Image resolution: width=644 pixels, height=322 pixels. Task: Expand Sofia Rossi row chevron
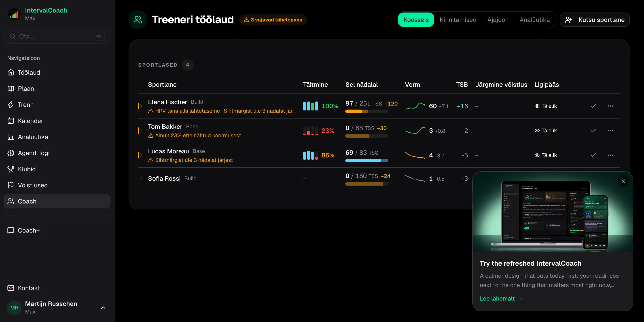pos(141,178)
